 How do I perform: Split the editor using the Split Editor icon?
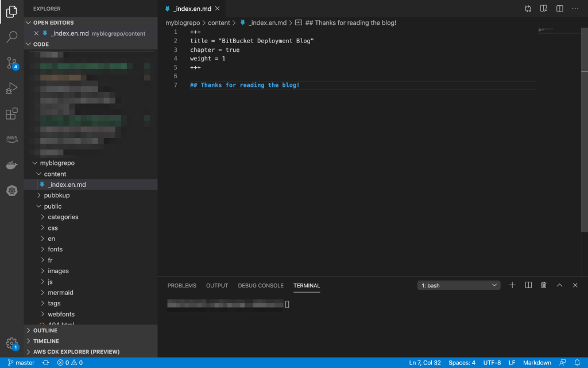click(559, 9)
